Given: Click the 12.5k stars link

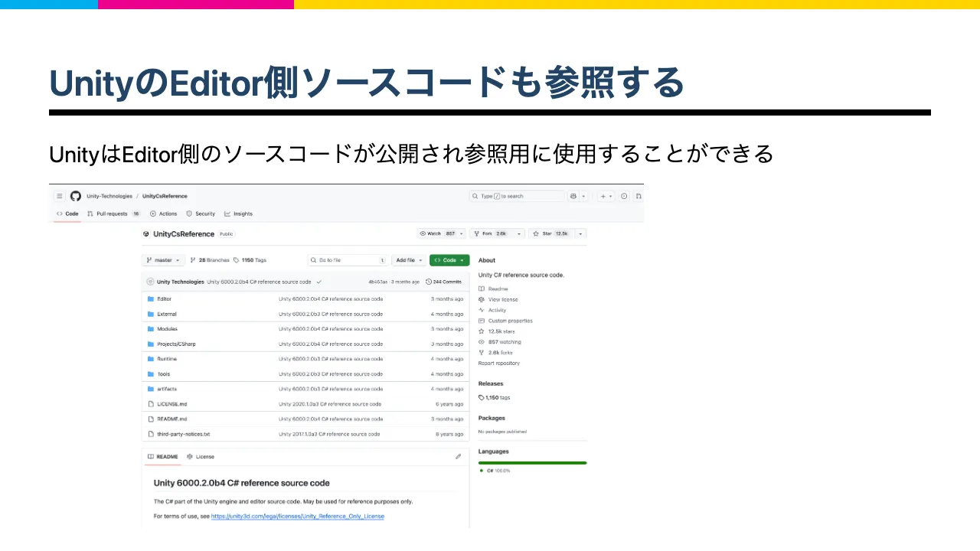Looking at the screenshot, I should point(496,331).
